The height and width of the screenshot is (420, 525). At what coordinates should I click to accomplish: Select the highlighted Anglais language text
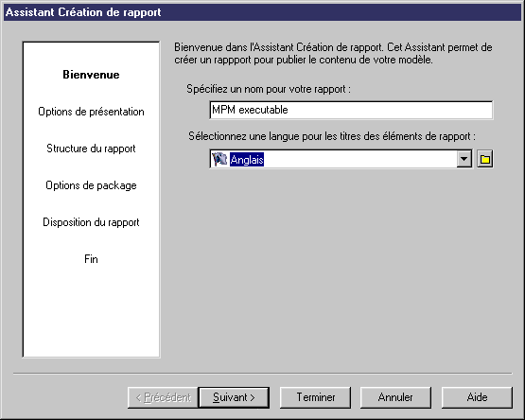click(x=247, y=160)
